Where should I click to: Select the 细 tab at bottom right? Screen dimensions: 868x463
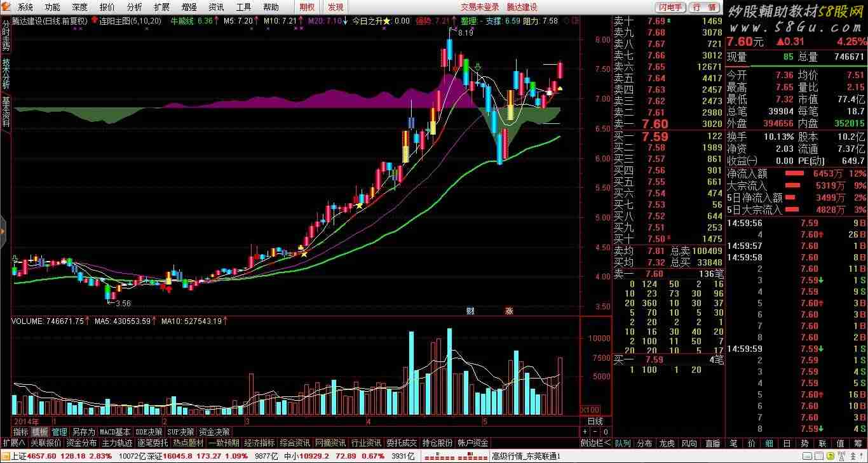(770, 443)
